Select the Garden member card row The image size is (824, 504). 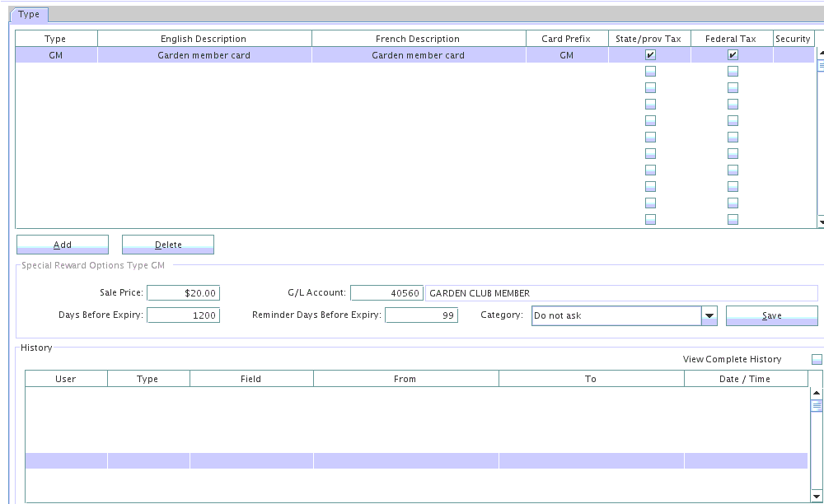point(204,55)
